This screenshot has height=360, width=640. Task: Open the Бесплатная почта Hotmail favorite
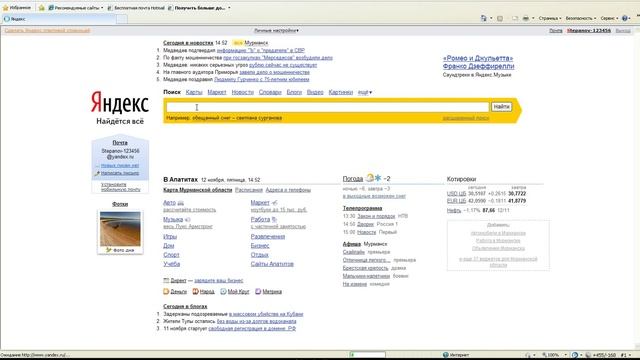click(x=136, y=8)
